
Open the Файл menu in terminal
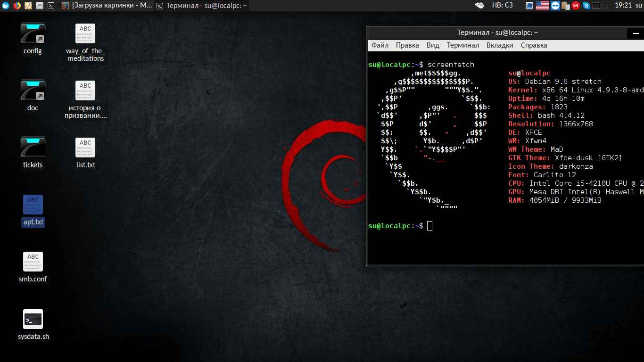pyautogui.click(x=380, y=45)
